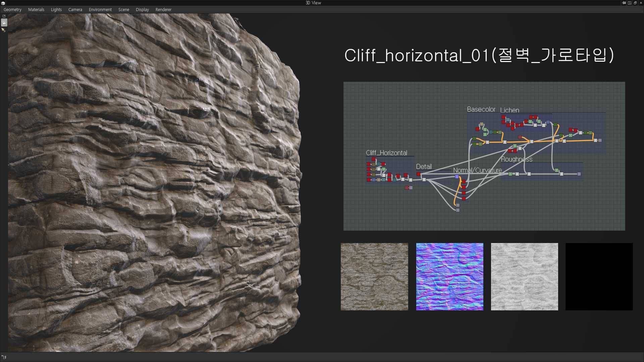Click the split-layout panel icon
The image size is (644, 362).
tap(630, 3)
